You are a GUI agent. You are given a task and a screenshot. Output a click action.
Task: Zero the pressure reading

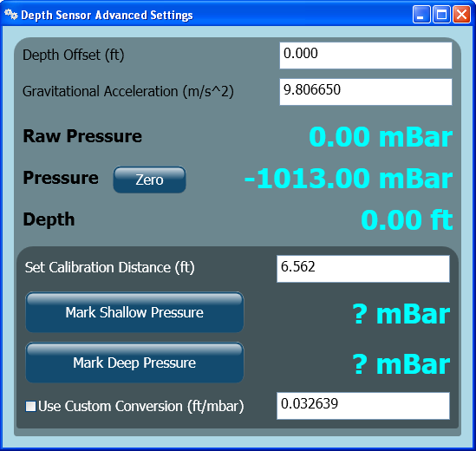(x=149, y=180)
